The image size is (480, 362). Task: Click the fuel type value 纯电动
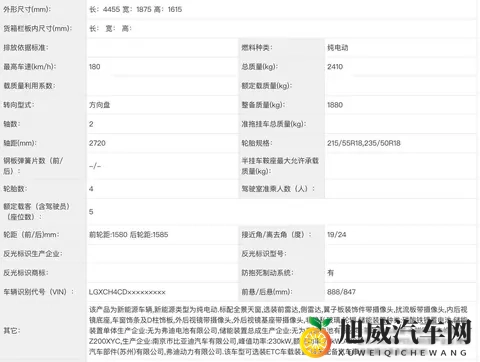pyautogui.click(x=338, y=48)
